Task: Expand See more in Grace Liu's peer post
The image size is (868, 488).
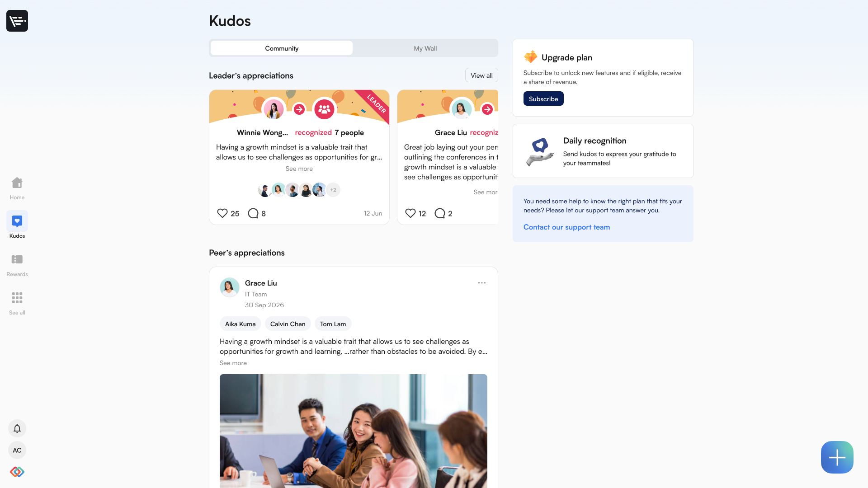Action: coord(233,363)
